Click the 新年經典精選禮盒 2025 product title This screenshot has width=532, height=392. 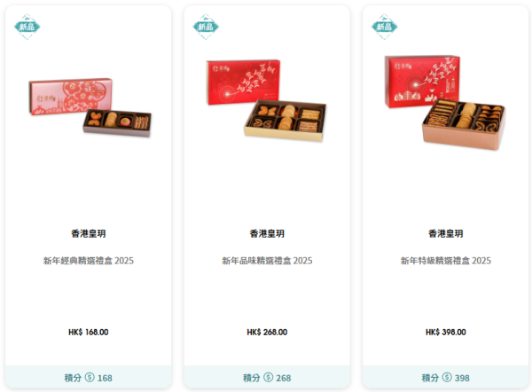[x=88, y=261]
